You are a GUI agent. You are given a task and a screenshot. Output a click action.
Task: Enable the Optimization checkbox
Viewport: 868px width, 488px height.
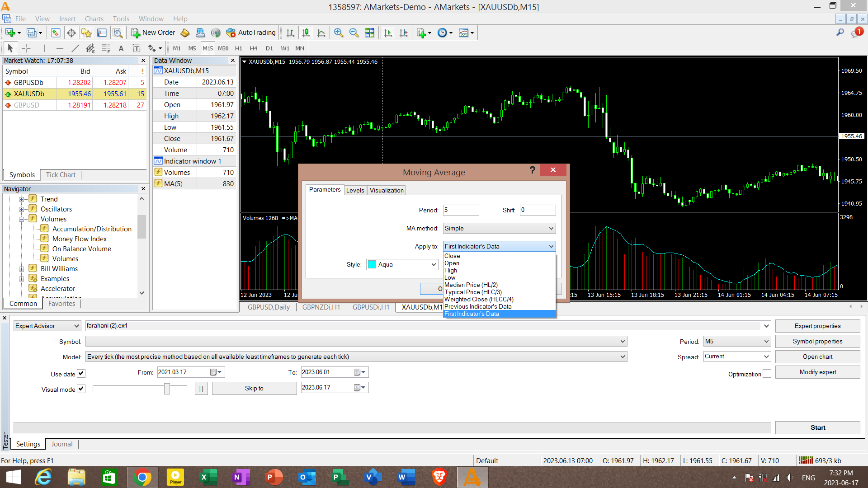click(767, 374)
